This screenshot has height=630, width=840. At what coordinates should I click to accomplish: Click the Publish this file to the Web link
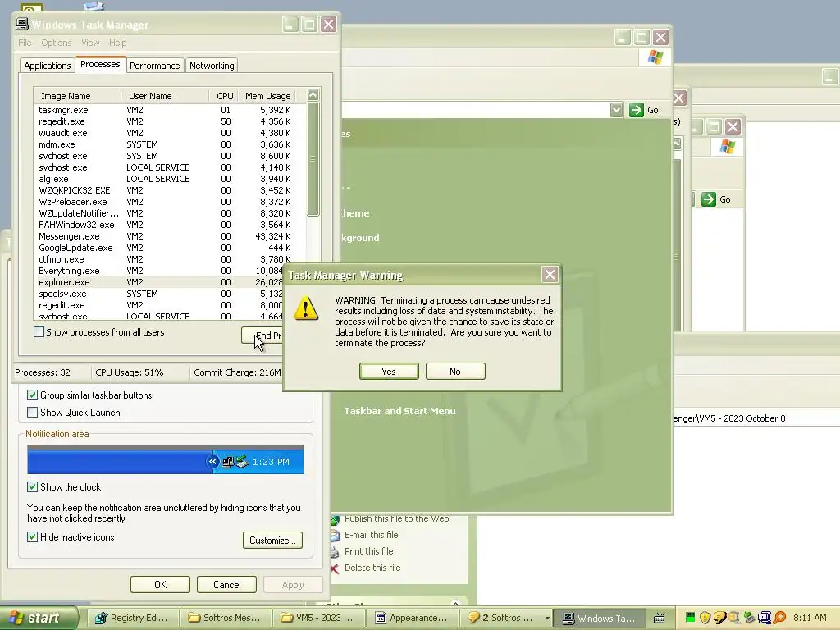(x=396, y=518)
